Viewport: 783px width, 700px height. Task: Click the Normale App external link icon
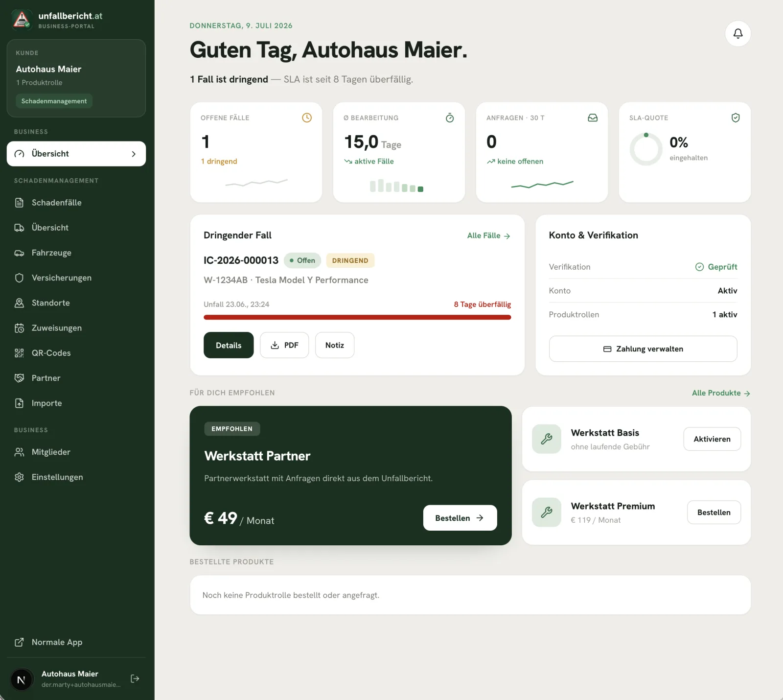coord(19,642)
